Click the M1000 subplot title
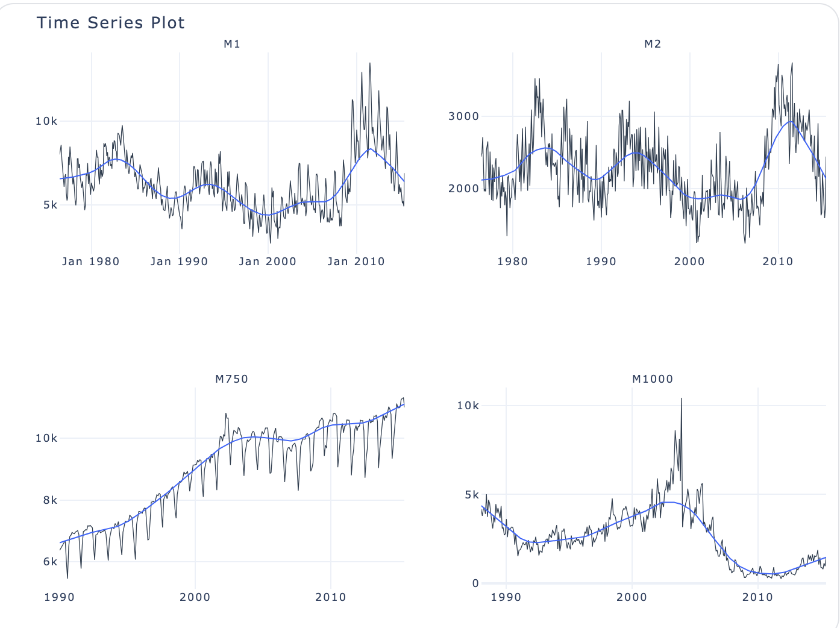The image size is (840, 628). point(653,379)
